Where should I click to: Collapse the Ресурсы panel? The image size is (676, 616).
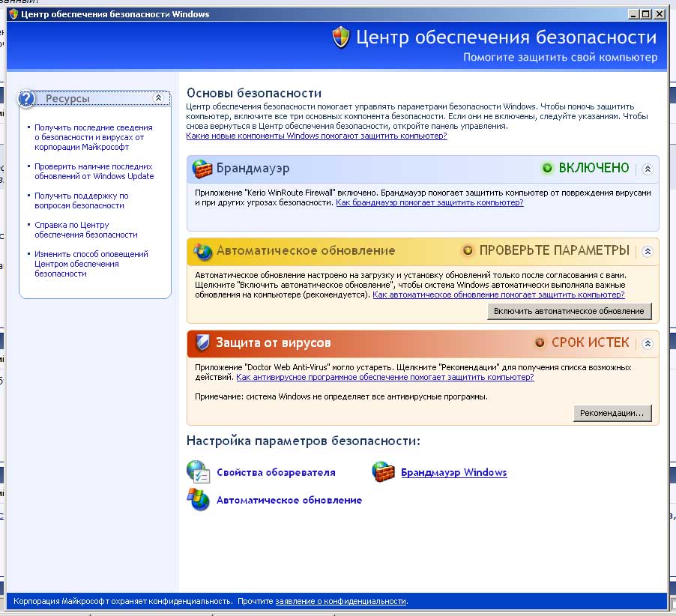click(158, 98)
